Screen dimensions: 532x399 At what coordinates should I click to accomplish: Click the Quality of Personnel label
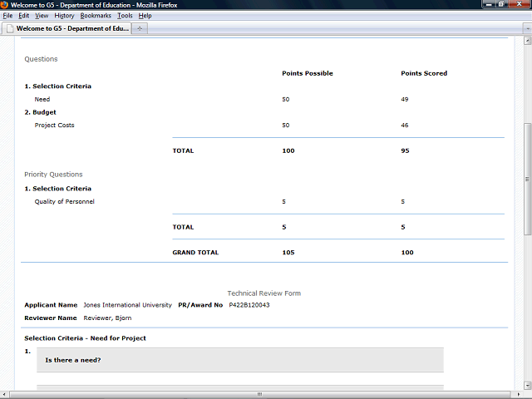coord(65,201)
